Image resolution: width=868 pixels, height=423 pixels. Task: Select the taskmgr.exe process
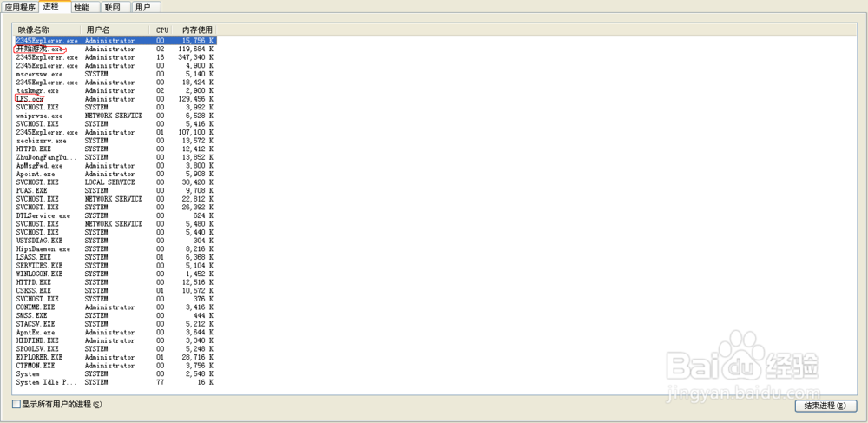tap(115, 91)
